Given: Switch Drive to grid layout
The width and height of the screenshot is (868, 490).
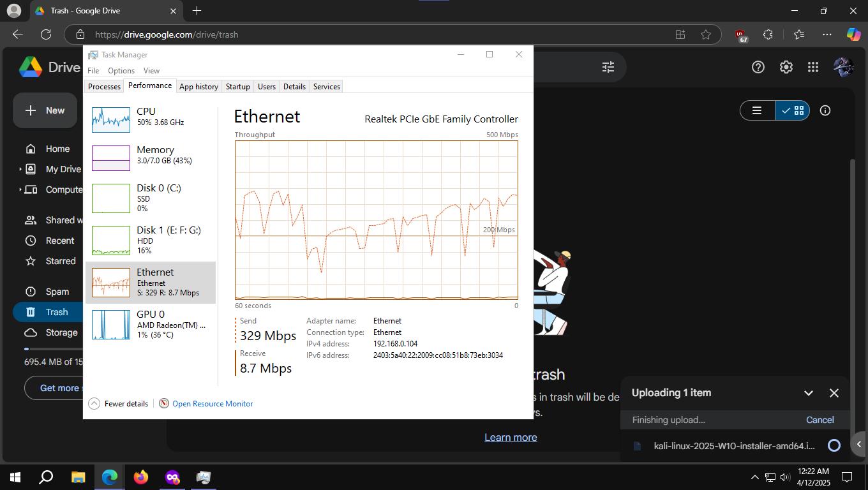Looking at the screenshot, I should coord(793,110).
